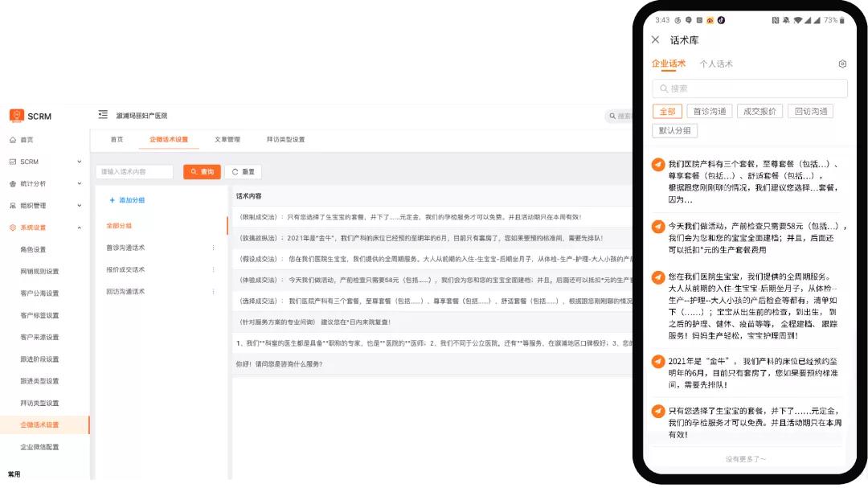
Task: Open 客户来源设置 in the sidebar
Action: pos(39,338)
